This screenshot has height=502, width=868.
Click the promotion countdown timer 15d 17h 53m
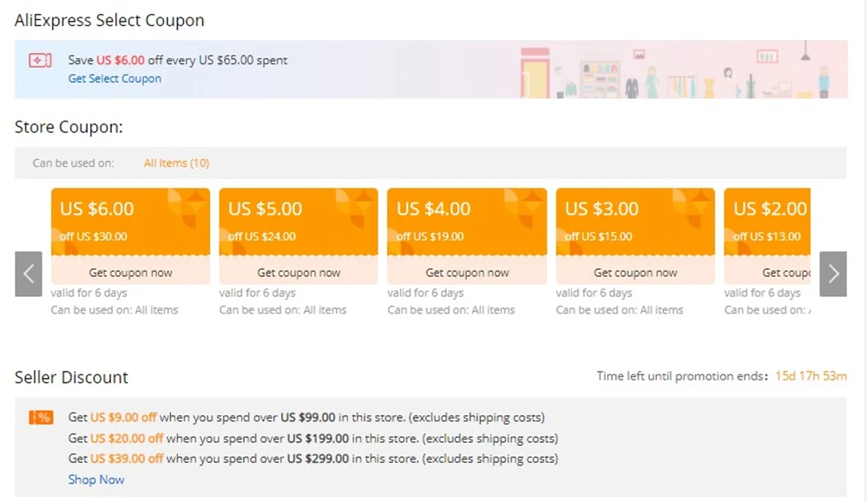pos(811,376)
